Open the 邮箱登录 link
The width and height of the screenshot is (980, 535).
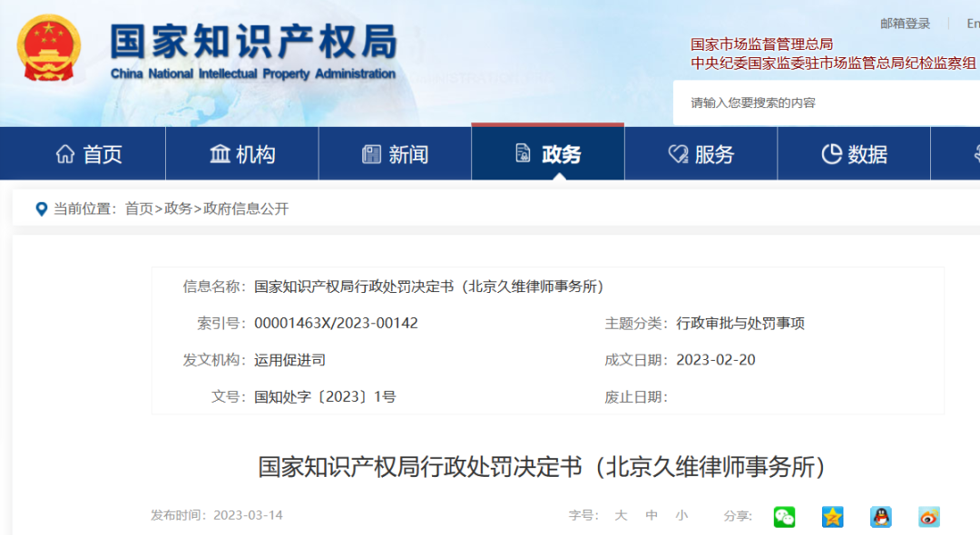coord(905,24)
